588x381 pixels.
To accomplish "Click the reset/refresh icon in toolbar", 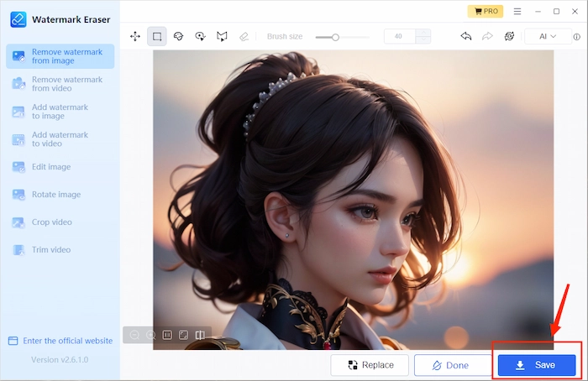I will (509, 37).
